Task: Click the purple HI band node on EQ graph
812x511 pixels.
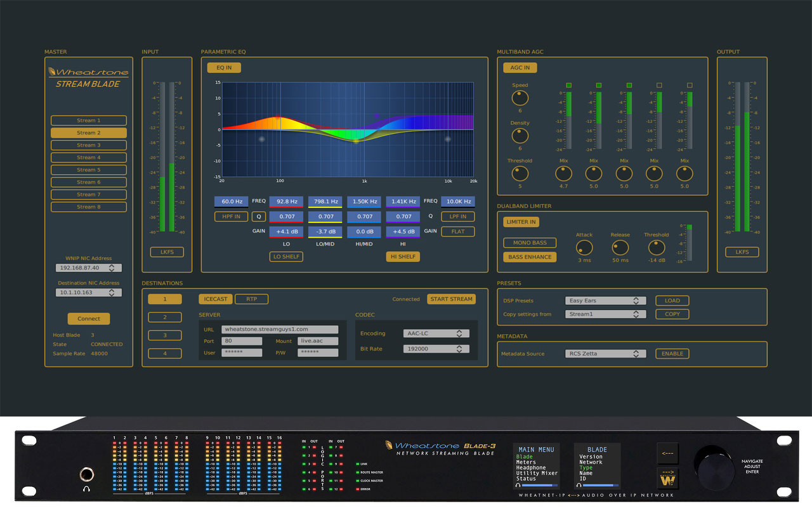Action: click(377, 116)
